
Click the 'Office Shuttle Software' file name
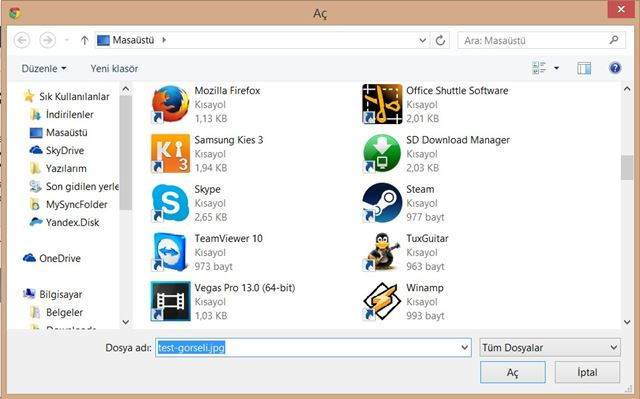click(458, 91)
